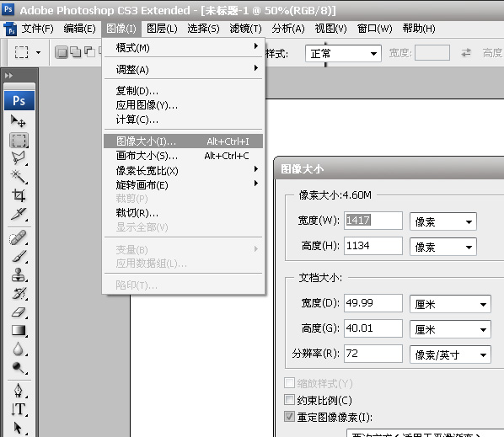Click the Add to Selection mode icon
The height and width of the screenshot is (437, 504).
(x=76, y=52)
